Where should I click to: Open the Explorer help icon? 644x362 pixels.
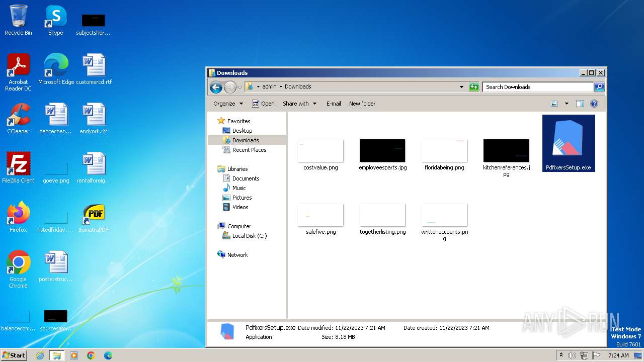(x=594, y=104)
